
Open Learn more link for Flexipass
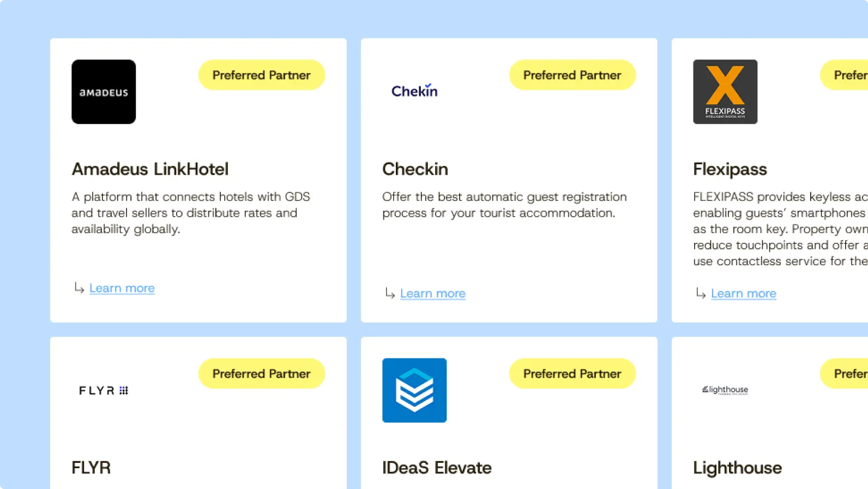click(x=744, y=294)
